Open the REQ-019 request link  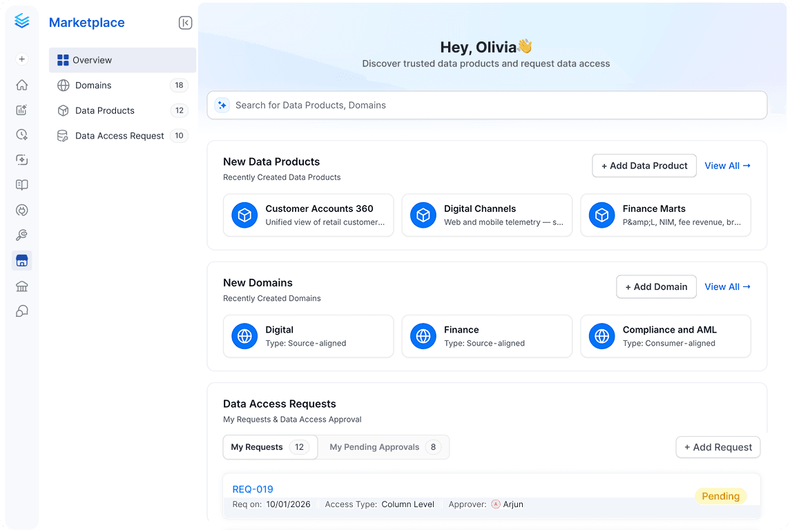[x=253, y=489]
